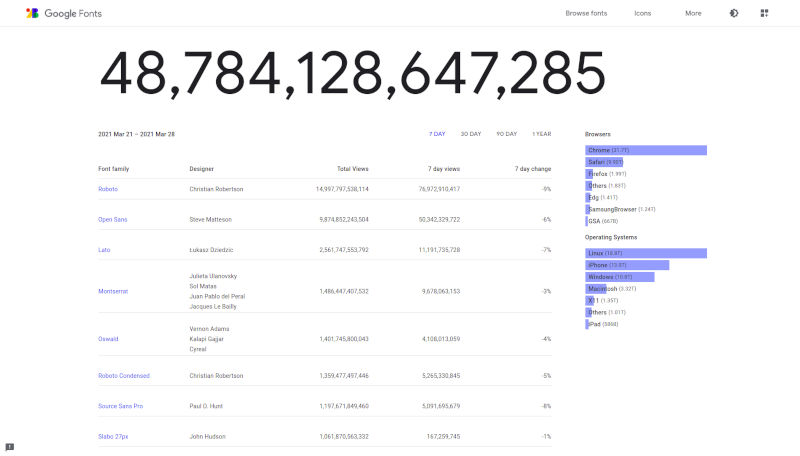
Task: Open the Open Sans font link
Action: pyautogui.click(x=112, y=220)
